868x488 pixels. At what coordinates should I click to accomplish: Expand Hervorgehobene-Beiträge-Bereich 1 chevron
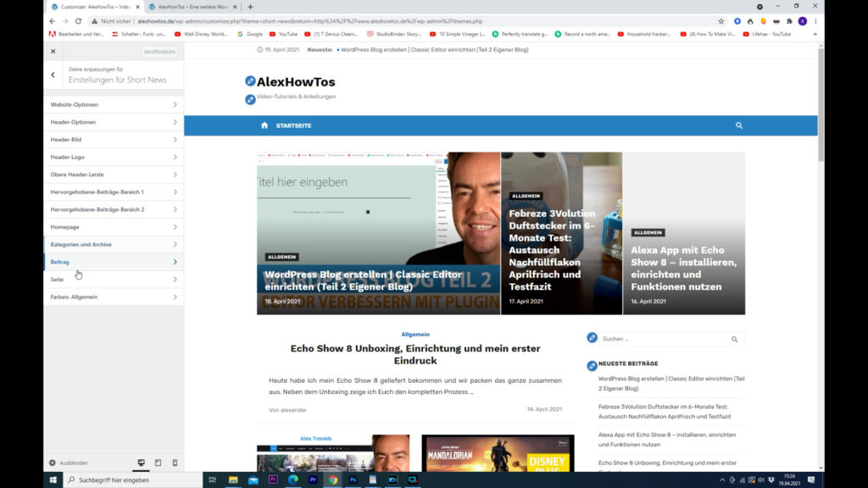click(175, 192)
